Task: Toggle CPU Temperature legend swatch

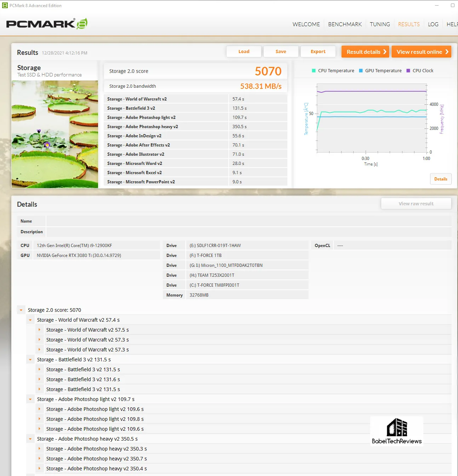Action: [x=314, y=70]
